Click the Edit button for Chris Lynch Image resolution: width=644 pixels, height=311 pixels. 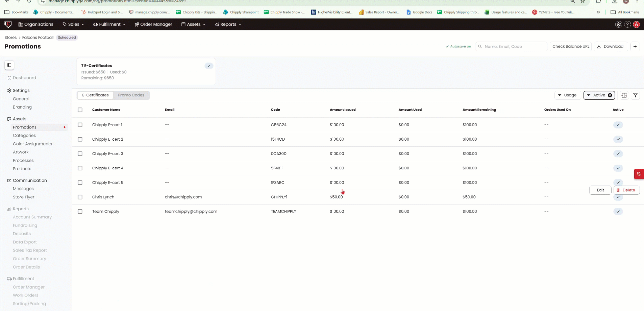pos(600,190)
